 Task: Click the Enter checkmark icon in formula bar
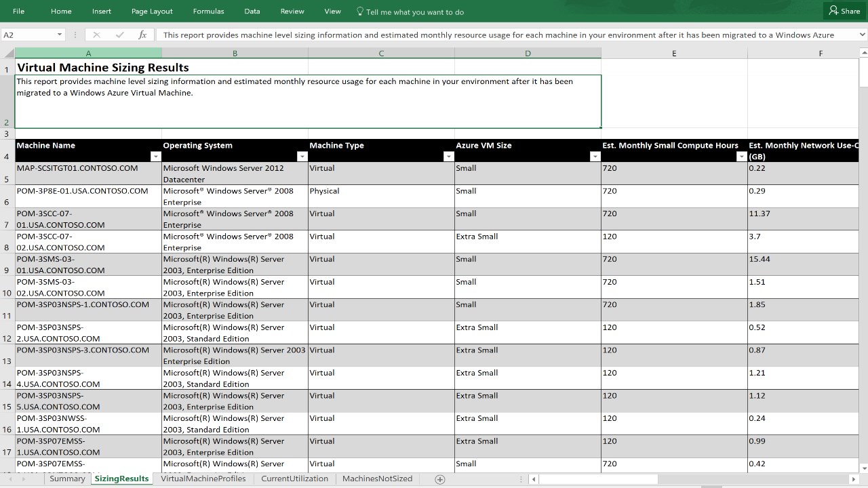pos(120,35)
